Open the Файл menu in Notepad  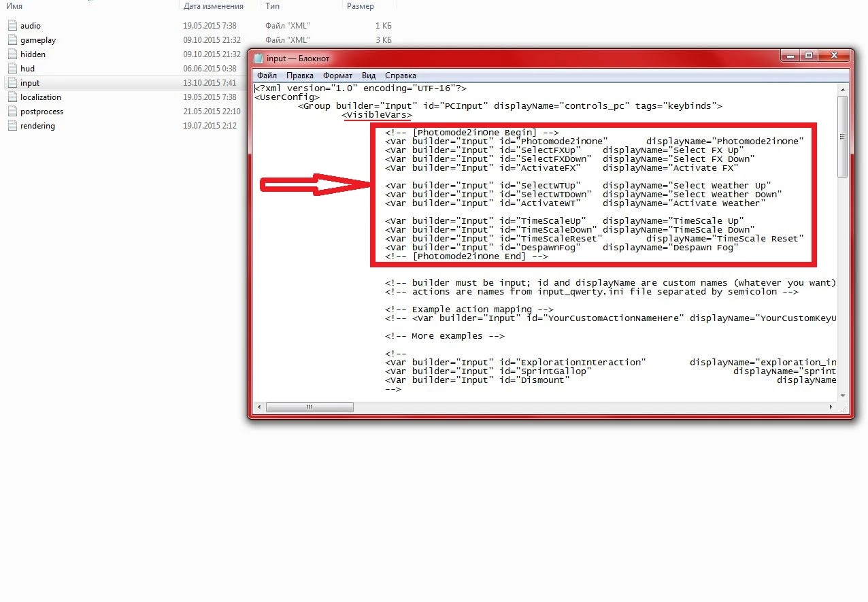pos(267,76)
